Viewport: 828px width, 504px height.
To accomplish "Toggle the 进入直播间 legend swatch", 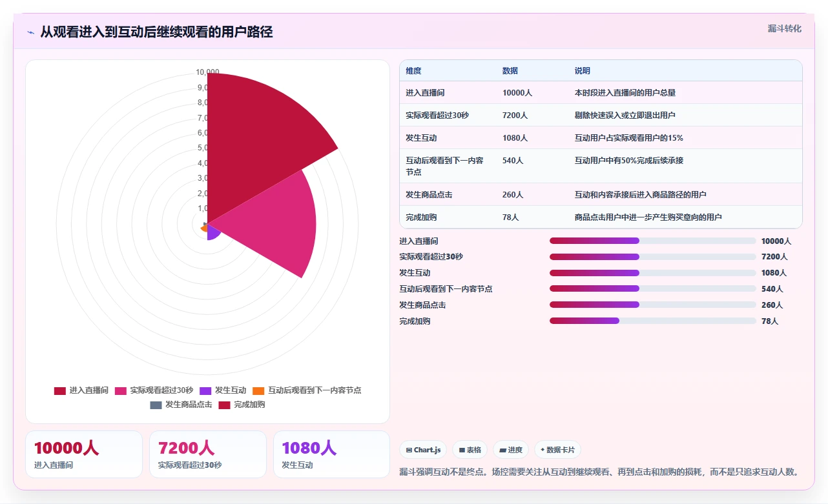I will [x=60, y=390].
